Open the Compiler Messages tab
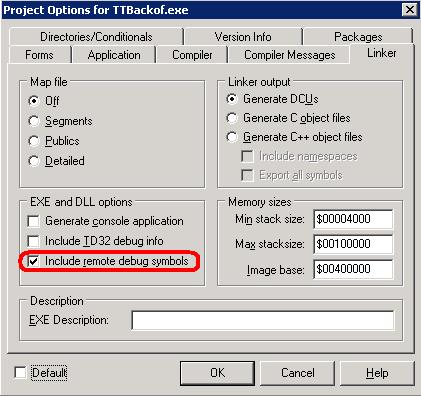The width and height of the screenshot is (421, 396). coord(289,55)
